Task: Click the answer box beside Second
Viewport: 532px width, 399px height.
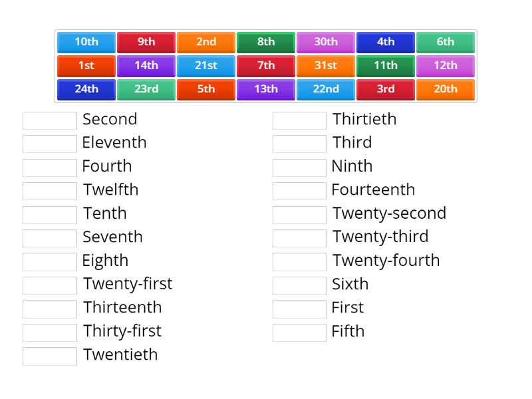Action: 49,120
